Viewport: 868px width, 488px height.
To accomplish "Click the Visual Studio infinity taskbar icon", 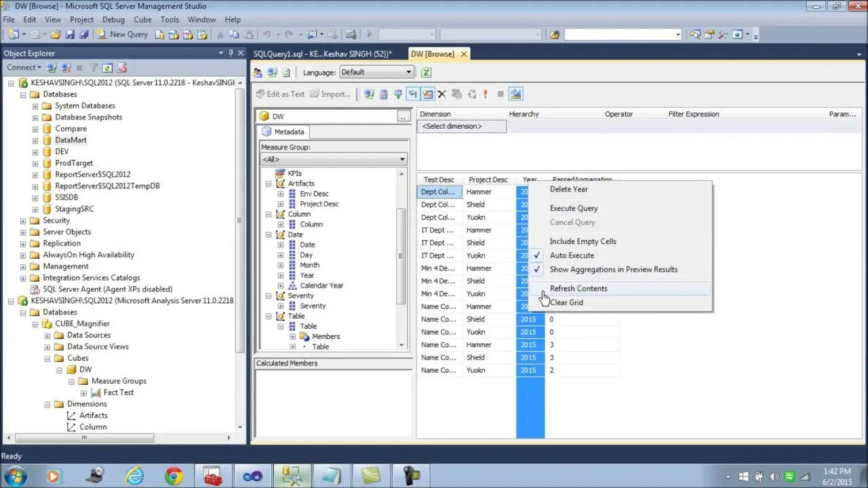I will 252,476.
